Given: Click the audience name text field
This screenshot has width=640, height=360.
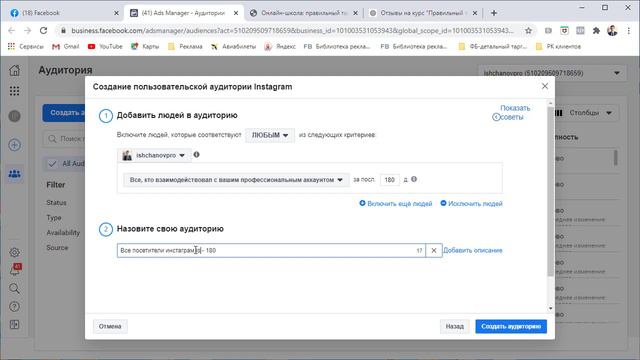Looking at the screenshot, I should (x=271, y=251).
